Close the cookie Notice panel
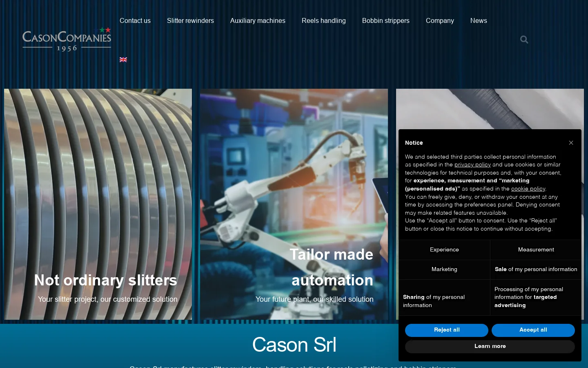Image resolution: width=588 pixels, height=368 pixels. coord(571,143)
